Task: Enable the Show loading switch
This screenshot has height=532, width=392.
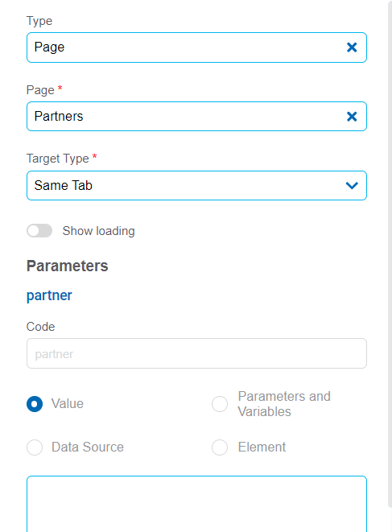Action: point(39,231)
